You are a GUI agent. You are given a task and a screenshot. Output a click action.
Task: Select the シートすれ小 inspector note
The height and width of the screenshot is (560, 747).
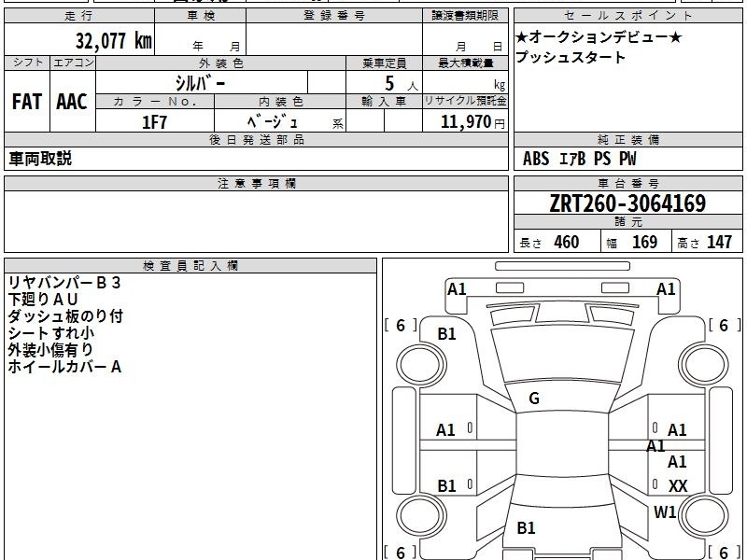click(x=50, y=333)
